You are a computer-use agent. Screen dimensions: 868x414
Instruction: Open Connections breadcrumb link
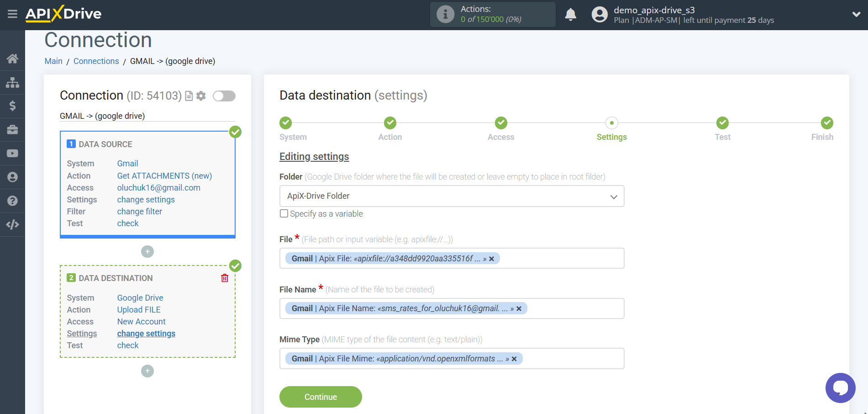click(x=96, y=61)
